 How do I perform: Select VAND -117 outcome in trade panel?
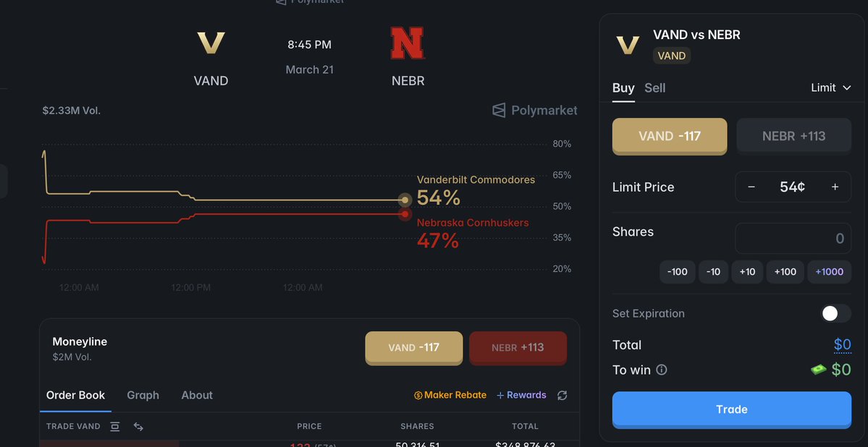coord(670,136)
